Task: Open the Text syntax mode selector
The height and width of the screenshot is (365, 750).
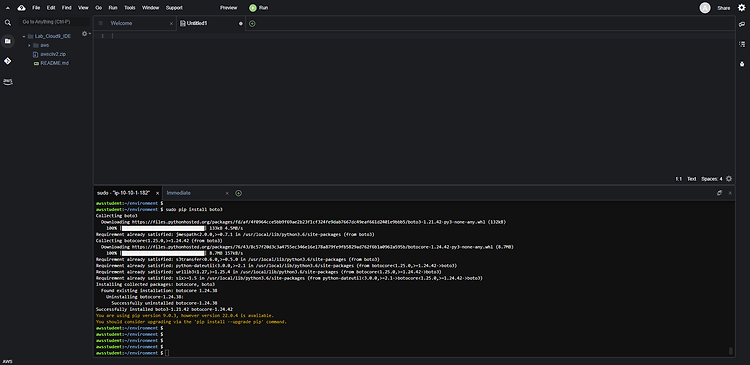Action: (692, 179)
